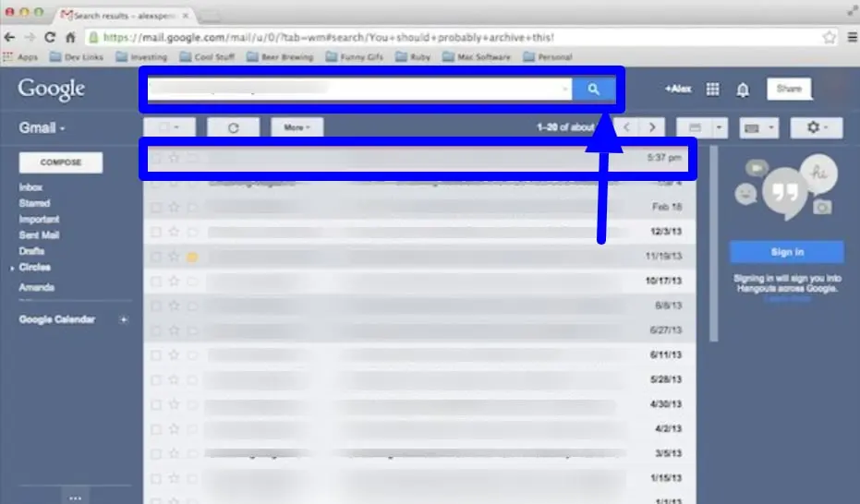Click the Google logo

pyautogui.click(x=52, y=90)
